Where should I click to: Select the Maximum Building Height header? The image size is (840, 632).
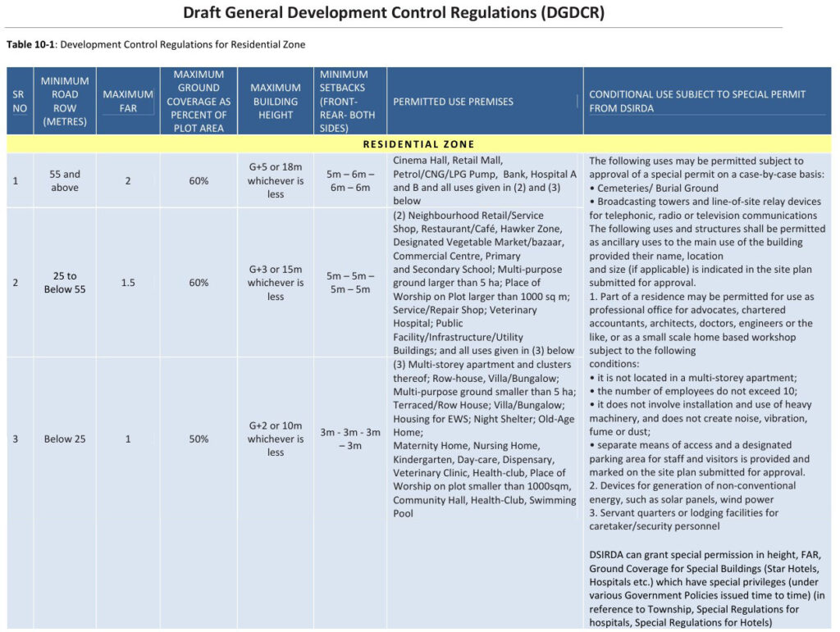pos(276,101)
